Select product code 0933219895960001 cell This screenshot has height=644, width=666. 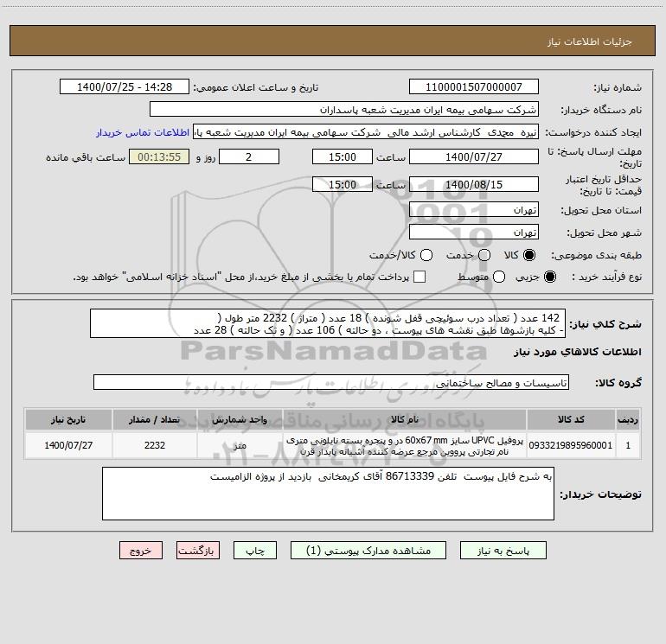coord(571,445)
